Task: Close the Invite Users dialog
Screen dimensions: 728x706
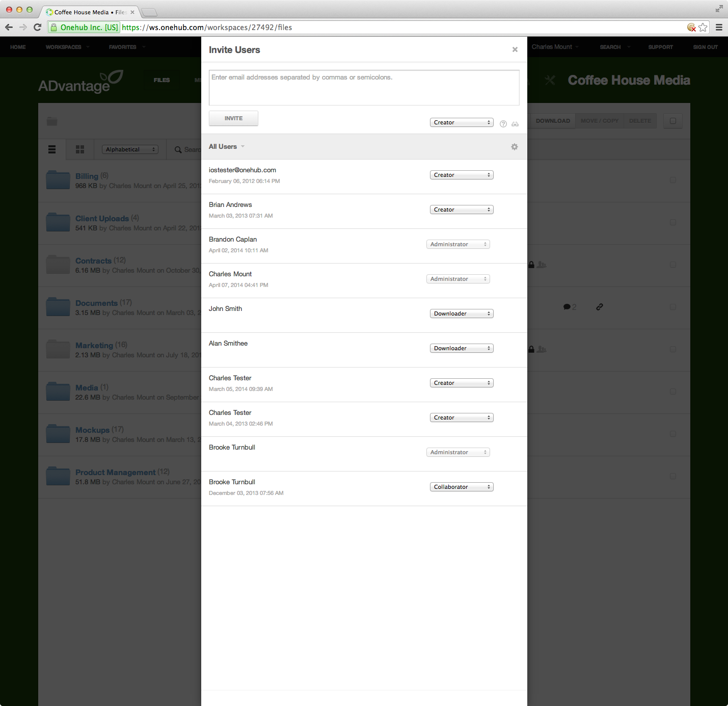Action: 515,49
